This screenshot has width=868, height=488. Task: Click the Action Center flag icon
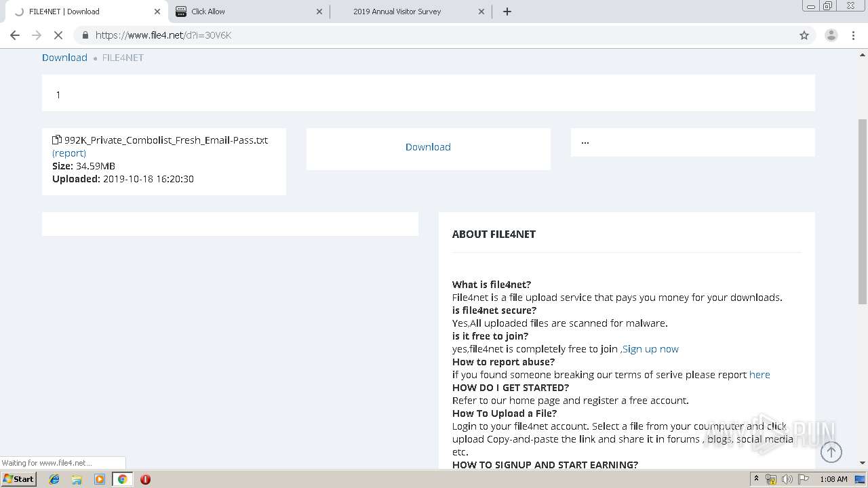pos(803,479)
